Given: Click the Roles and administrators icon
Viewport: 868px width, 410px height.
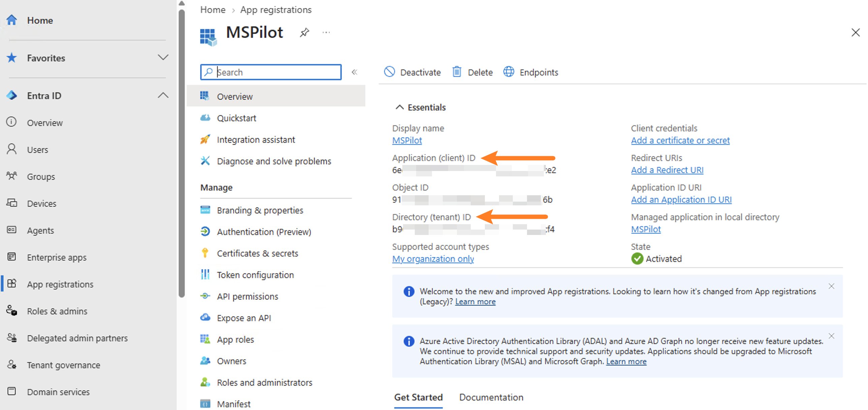Looking at the screenshot, I should point(205,382).
